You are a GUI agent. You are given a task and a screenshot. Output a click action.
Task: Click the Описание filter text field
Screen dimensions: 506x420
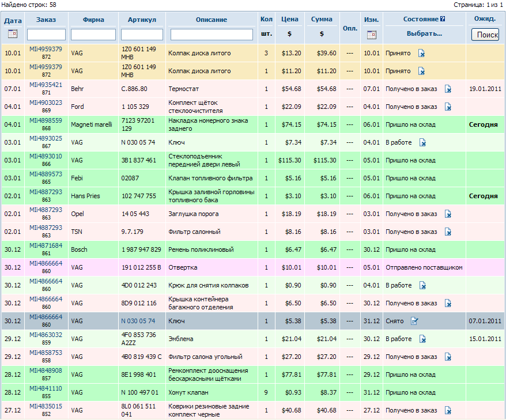tap(212, 35)
